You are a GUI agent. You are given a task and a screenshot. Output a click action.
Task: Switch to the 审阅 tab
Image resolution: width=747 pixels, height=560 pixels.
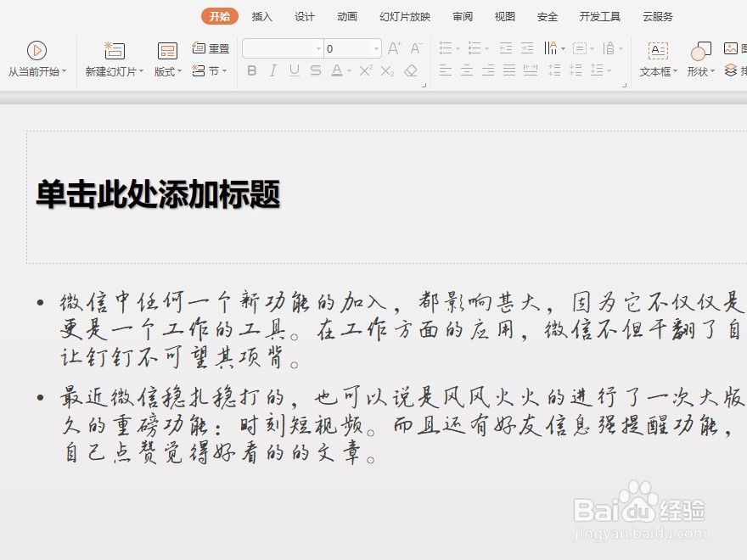click(x=463, y=17)
